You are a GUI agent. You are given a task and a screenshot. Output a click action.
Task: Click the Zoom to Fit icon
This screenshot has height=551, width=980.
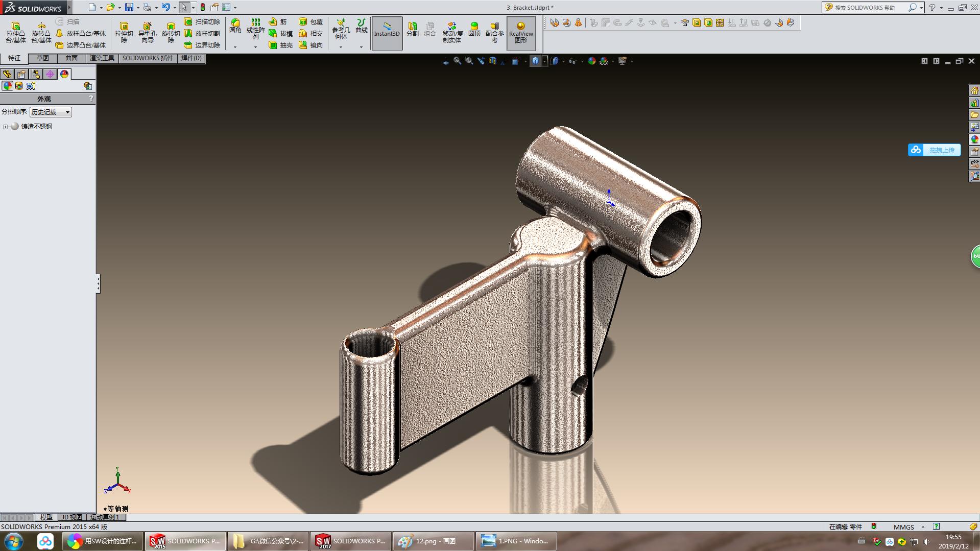(457, 60)
